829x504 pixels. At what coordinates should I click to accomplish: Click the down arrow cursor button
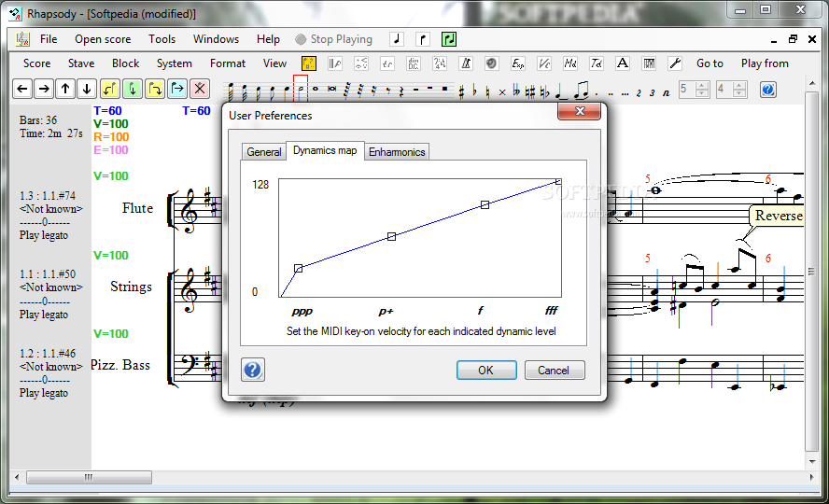(87, 89)
